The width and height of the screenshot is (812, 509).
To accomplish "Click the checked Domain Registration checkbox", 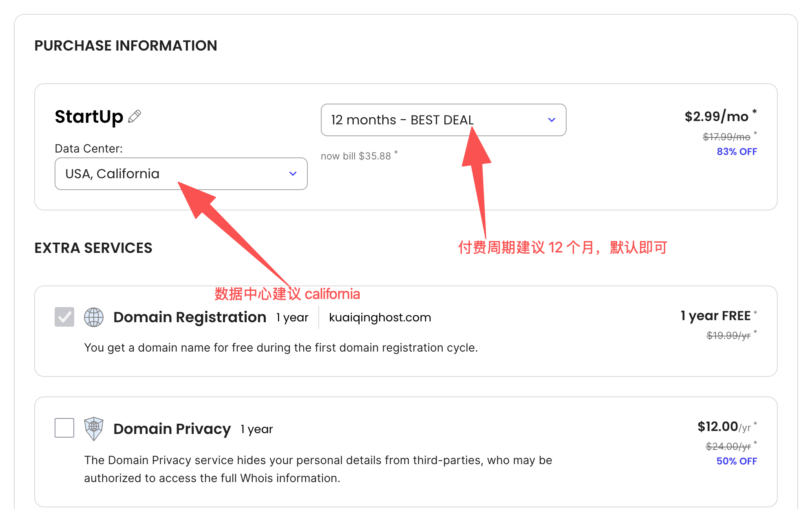I will click(x=64, y=317).
